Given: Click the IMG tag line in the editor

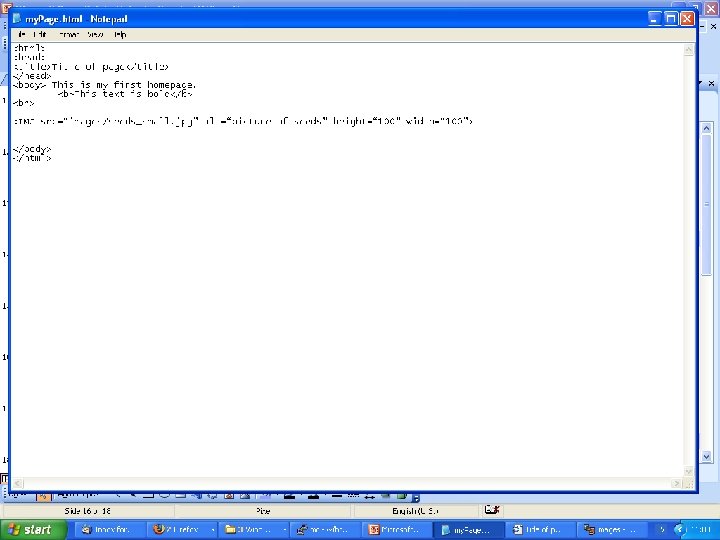Looking at the screenshot, I should [x=243, y=122].
